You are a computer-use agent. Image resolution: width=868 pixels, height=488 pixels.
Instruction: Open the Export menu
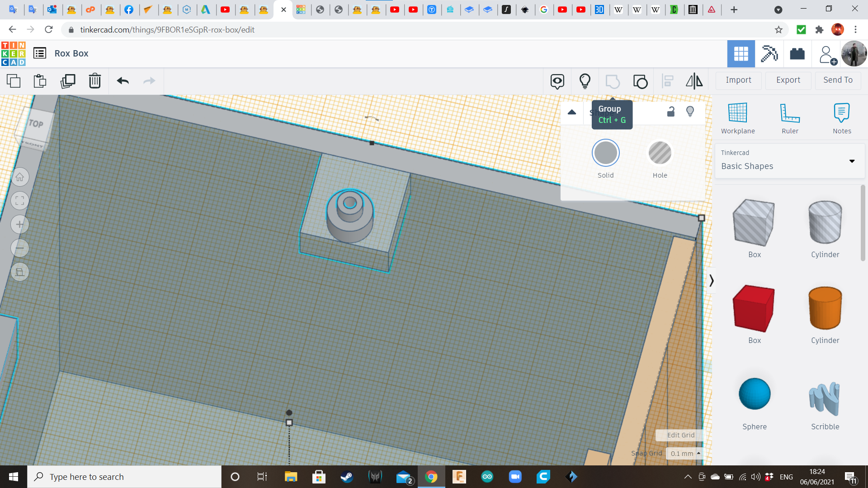pos(788,80)
